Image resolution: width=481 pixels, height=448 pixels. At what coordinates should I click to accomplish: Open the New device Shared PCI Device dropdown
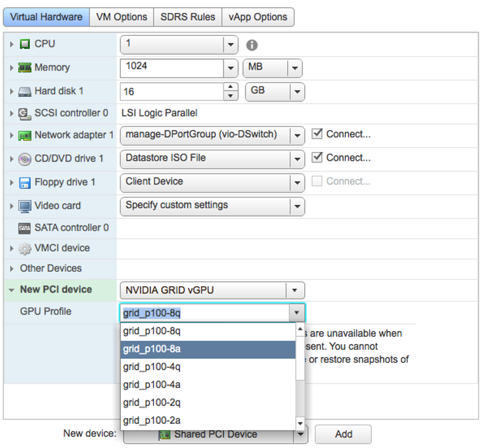[x=300, y=434]
